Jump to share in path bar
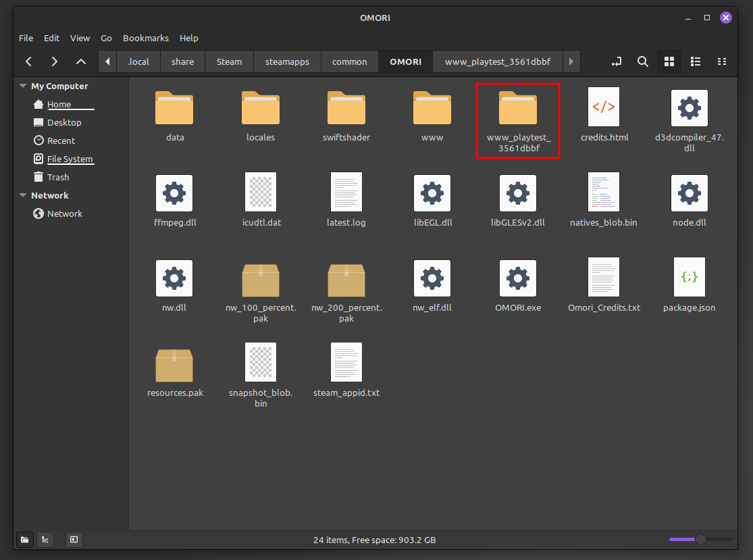 pyautogui.click(x=182, y=61)
